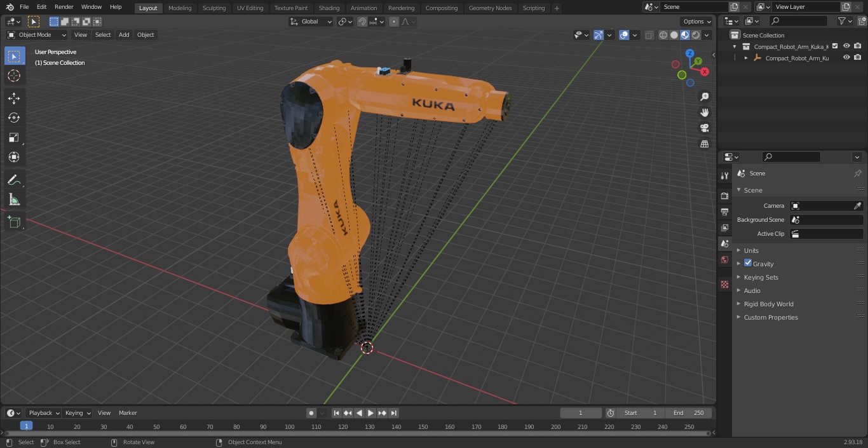
Task: Open Object Mode dropdown
Action: pos(36,35)
